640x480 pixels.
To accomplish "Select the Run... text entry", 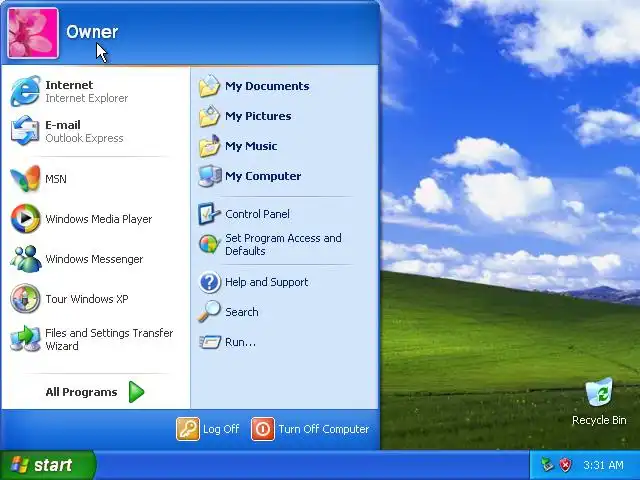I will coord(240,342).
